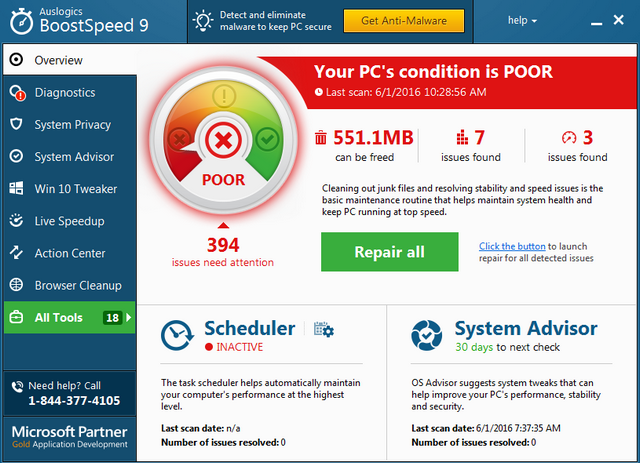Image resolution: width=640 pixels, height=463 pixels.
Task: Click the Browser Cleanup globe icon
Action: pyautogui.click(x=16, y=285)
